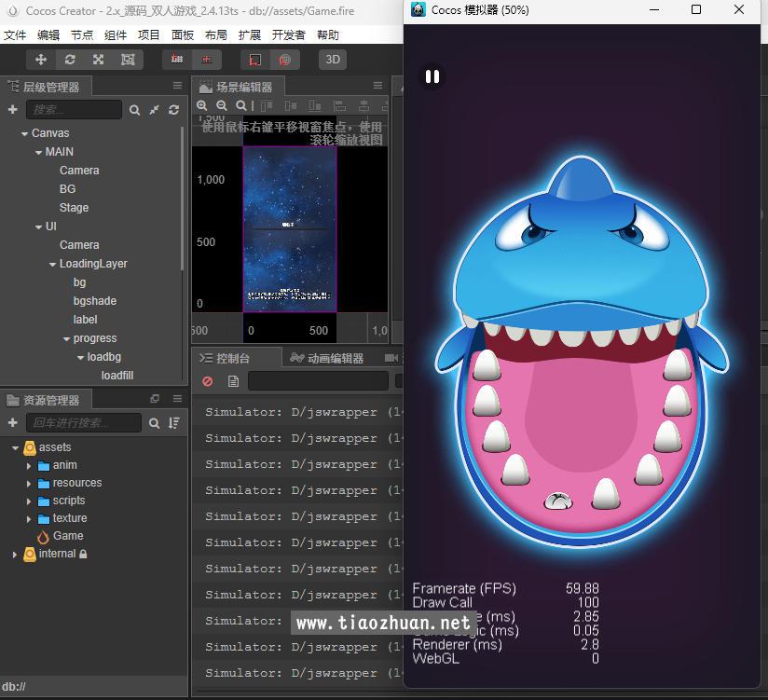Image resolution: width=768 pixels, height=700 pixels.
Task: Clear the console log
Action: click(x=208, y=381)
